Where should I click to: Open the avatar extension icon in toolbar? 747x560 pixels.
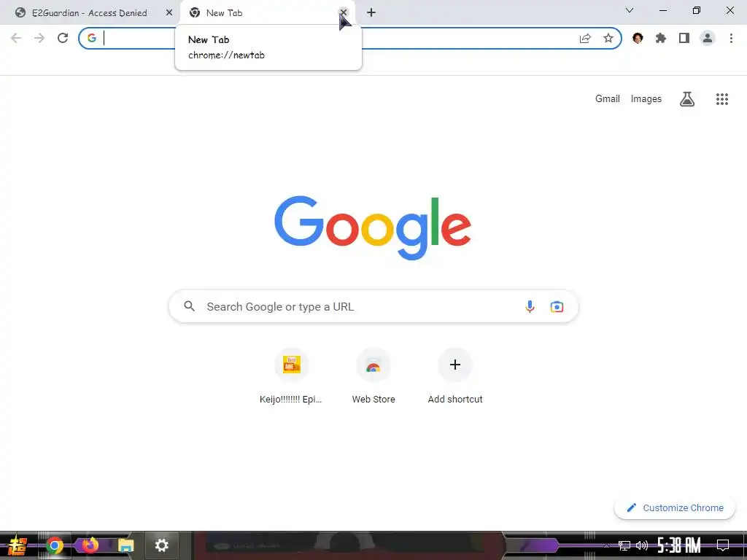pyautogui.click(x=638, y=38)
